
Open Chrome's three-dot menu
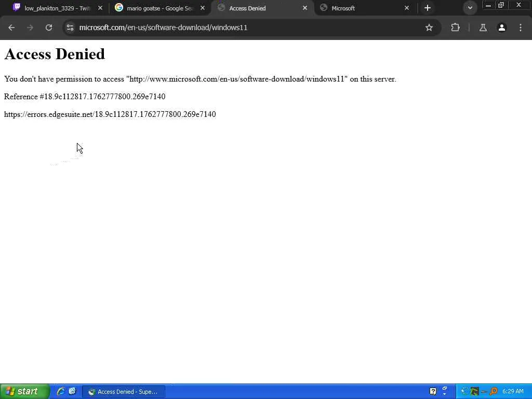(521, 28)
